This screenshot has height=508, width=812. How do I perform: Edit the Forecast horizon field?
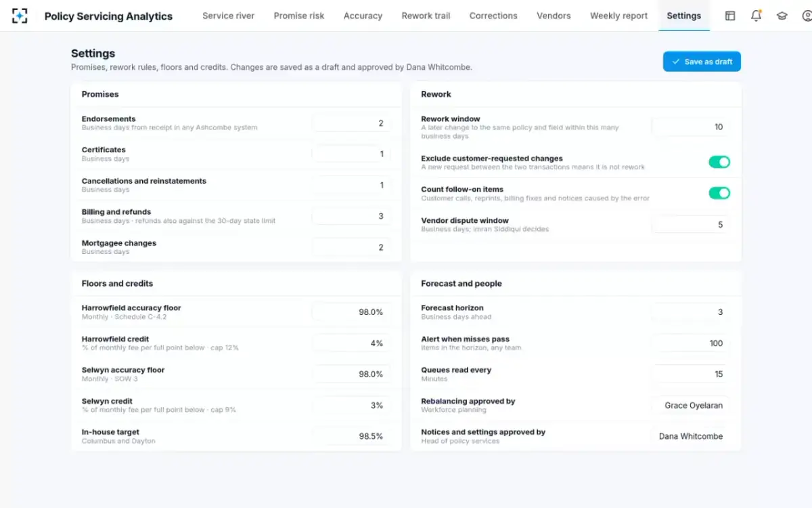pyautogui.click(x=691, y=312)
